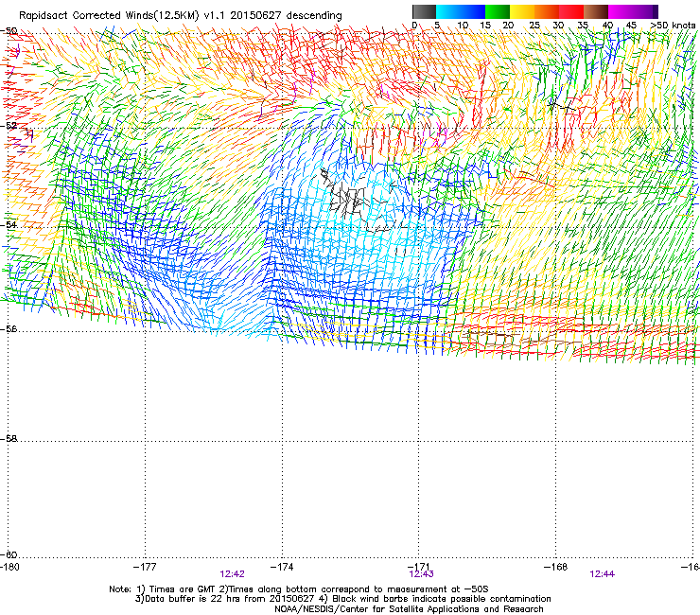Image resolution: width=700 pixels, height=615 pixels.
Task: Click the brown 35-40 knots legend swatch
Action: (596, 11)
